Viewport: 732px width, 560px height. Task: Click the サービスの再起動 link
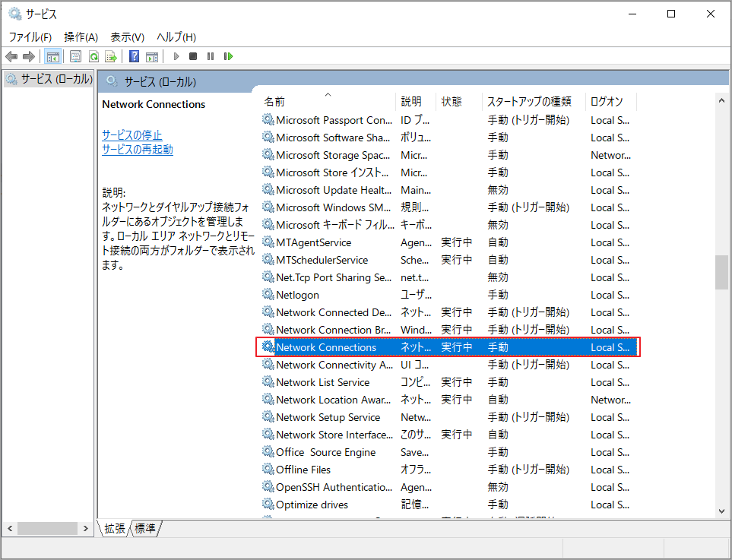[138, 150]
